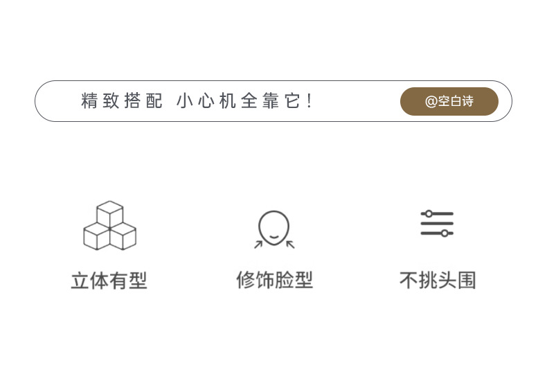Click the face shape outline icon
The image size is (547, 392).
pyautogui.click(x=274, y=229)
